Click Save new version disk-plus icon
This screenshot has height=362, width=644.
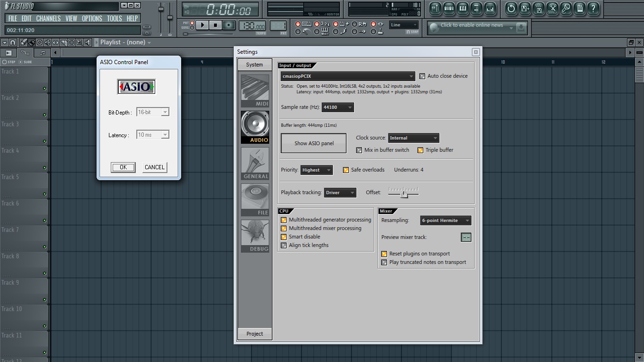525,8
